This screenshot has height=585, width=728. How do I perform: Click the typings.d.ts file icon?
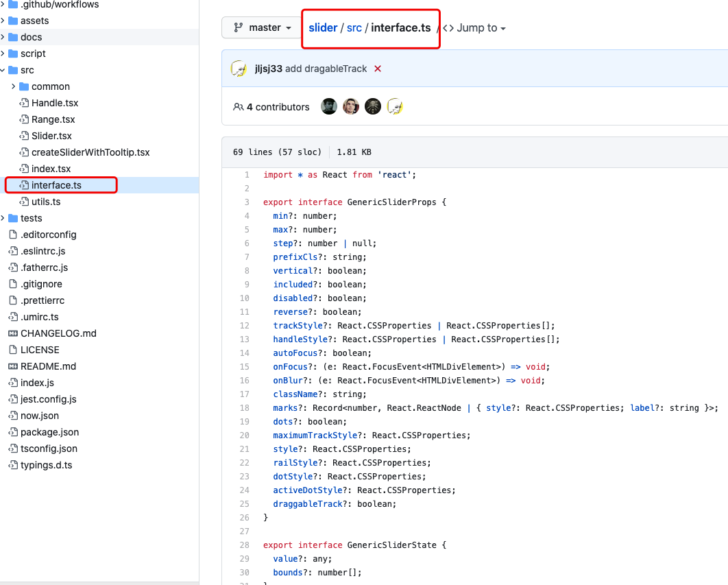tap(13, 465)
